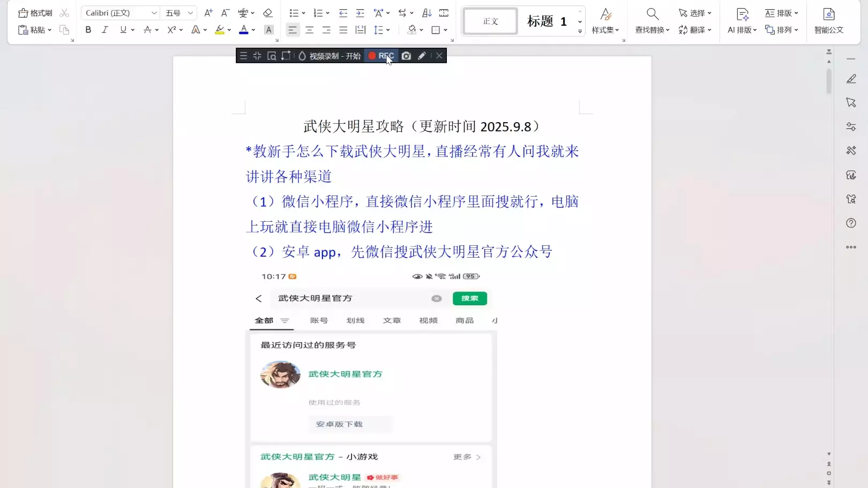Apply the blue font color
868x488 pixels.
244,30
